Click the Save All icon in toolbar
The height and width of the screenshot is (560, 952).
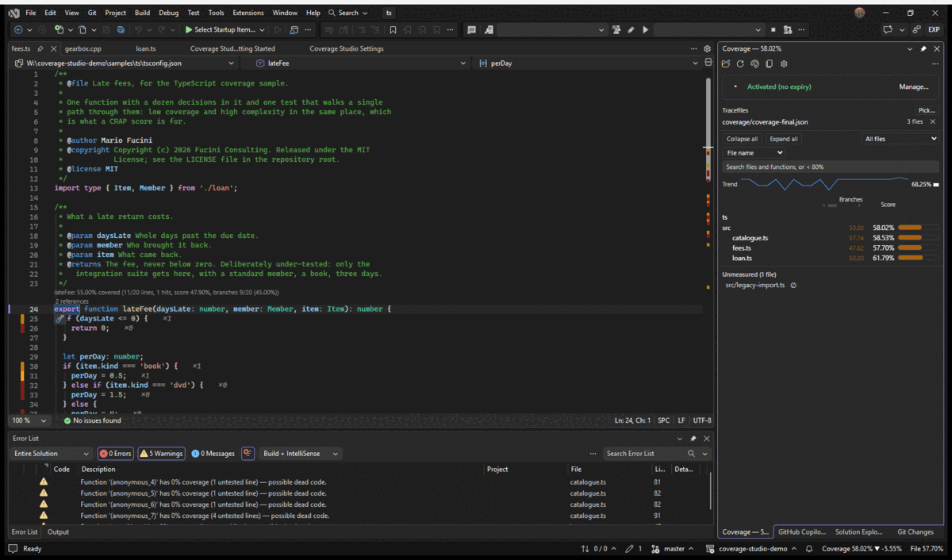tap(121, 30)
